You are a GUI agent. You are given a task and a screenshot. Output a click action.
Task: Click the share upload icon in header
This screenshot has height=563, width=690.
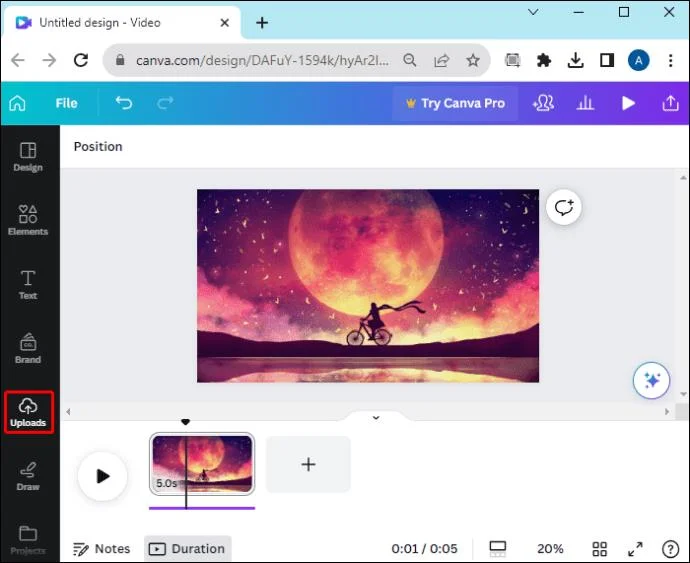pyautogui.click(x=670, y=103)
